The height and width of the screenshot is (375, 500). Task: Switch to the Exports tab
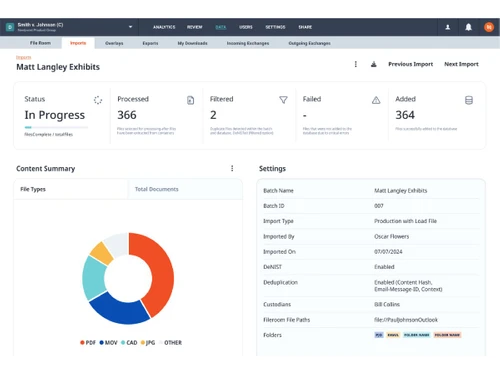coord(150,43)
